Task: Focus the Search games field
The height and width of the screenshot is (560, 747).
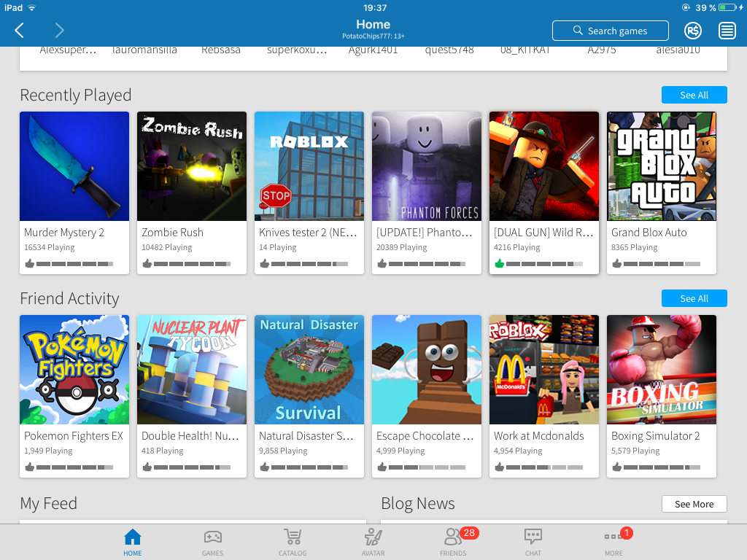Action: point(611,31)
